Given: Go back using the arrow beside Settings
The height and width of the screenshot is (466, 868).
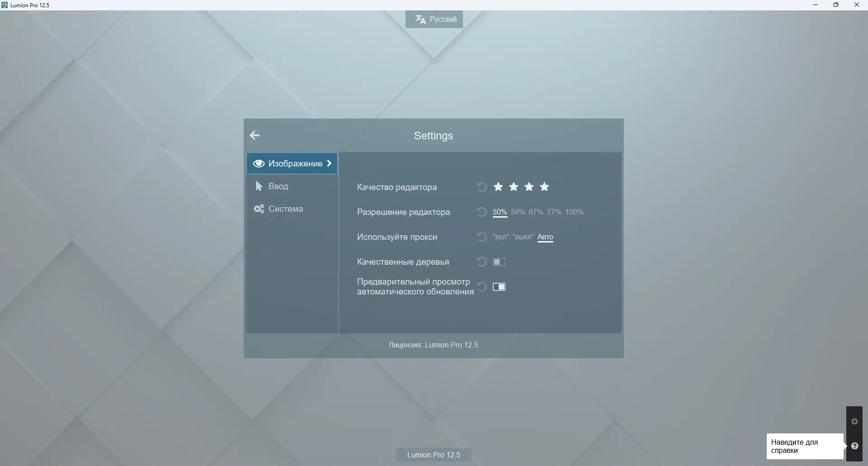Looking at the screenshot, I should (x=255, y=135).
